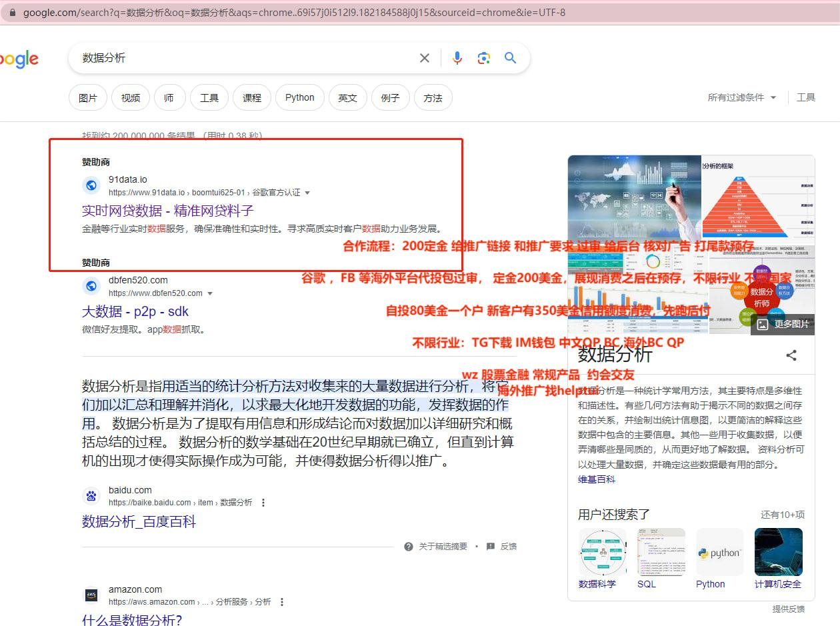Click the lock icon in address bar
Image resolution: width=840 pixels, height=626 pixels.
(12, 13)
